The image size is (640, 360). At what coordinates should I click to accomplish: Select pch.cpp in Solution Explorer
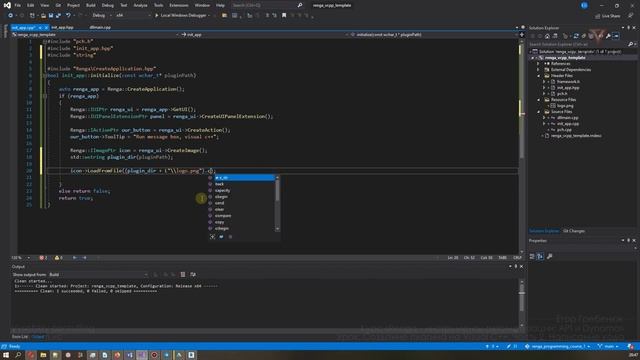click(564, 130)
